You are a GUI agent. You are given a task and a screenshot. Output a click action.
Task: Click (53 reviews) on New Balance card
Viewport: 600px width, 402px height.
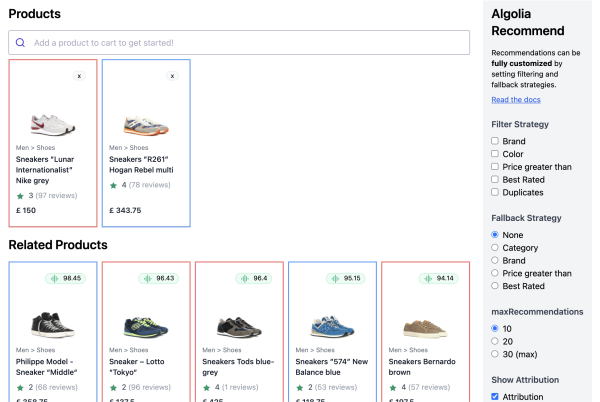336,387
